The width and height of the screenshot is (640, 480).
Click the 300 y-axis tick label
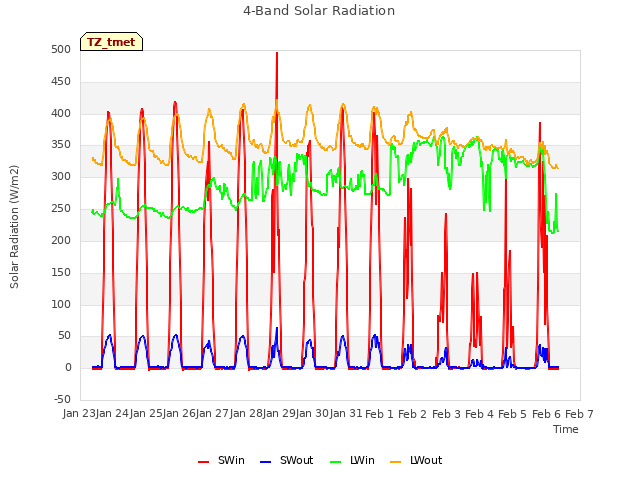point(61,176)
